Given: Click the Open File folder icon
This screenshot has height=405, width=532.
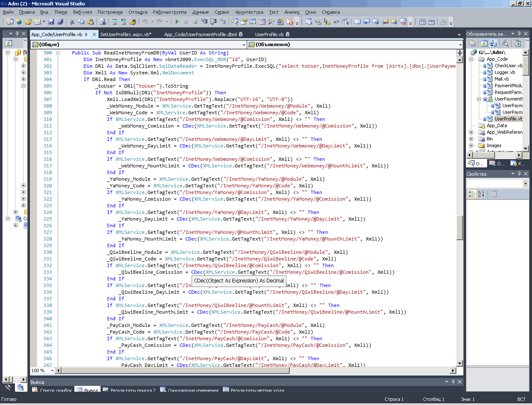Looking at the screenshot, I should [x=28, y=22].
